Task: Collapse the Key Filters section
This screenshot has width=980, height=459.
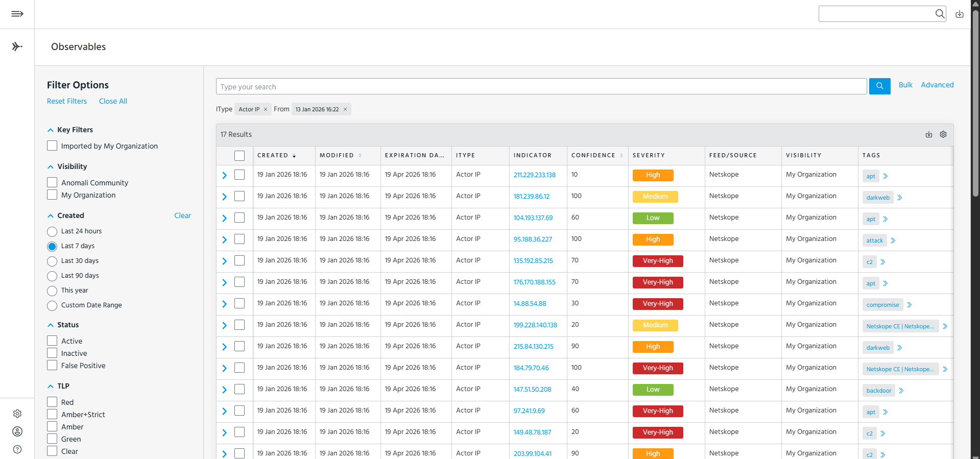Action: (x=51, y=130)
